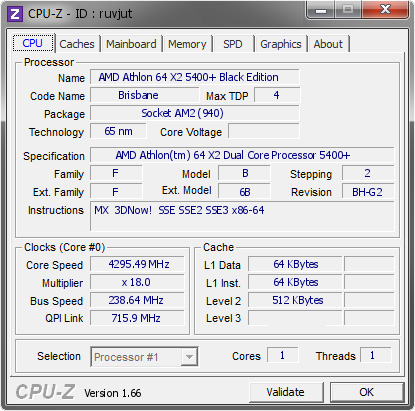The image size is (415, 411).
Task: Click the Revision value BH-G2
Action: pos(368,192)
